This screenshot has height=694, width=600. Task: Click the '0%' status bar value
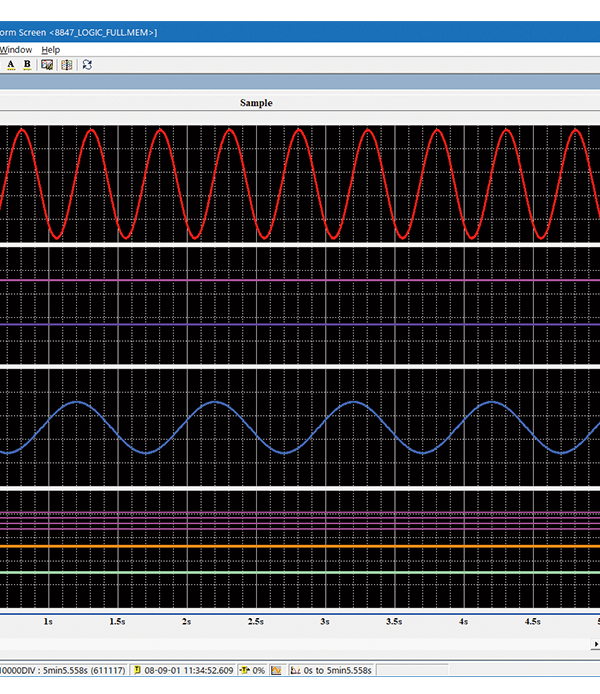click(x=258, y=670)
